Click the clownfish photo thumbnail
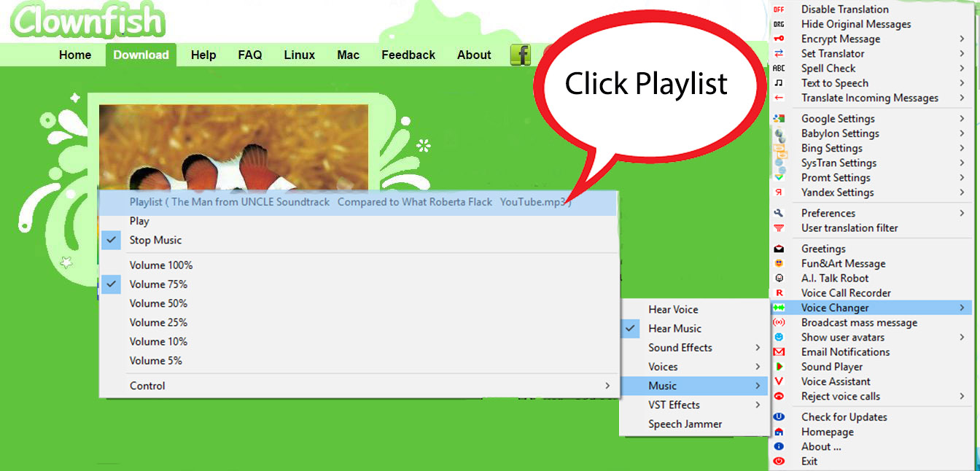The height and width of the screenshot is (471, 980). 233,148
